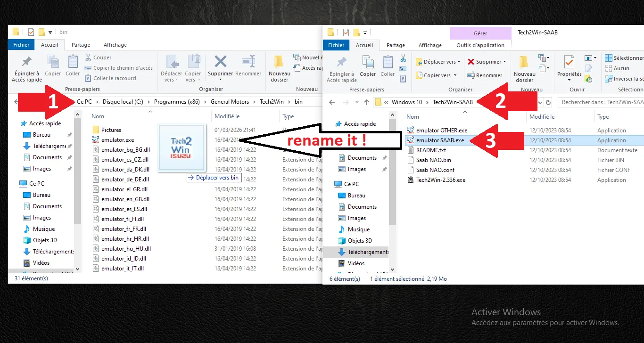
Task: Refresh the Tech2Win-SAAB folder via address bar
Action: point(548,103)
